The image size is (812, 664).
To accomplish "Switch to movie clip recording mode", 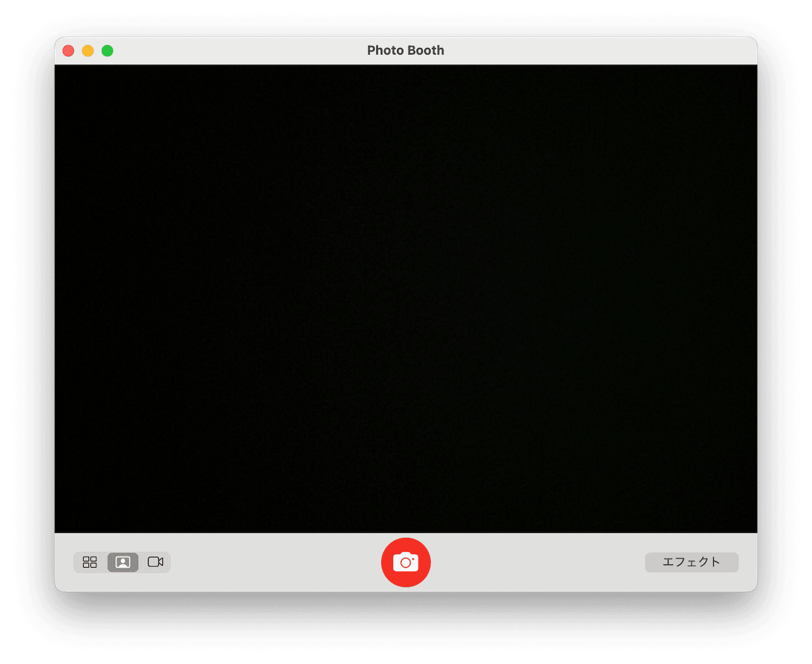I will coord(156,562).
